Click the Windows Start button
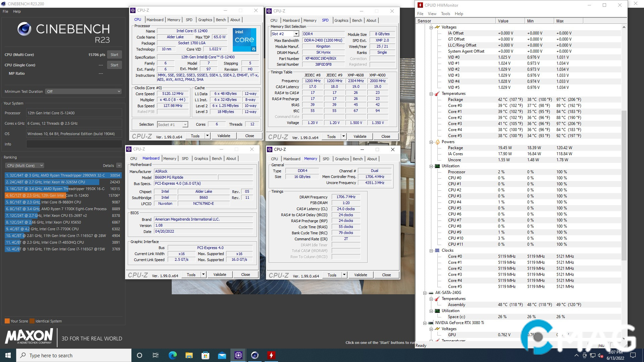The width and height of the screenshot is (644, 362). pyautogui.click(x=8, y=355)
